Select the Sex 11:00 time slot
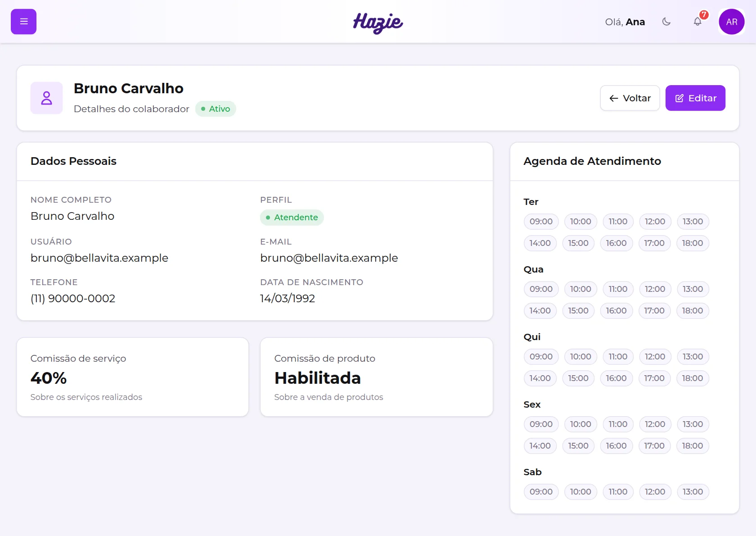Viewport: 756px width, 536px height. point(618,424)
